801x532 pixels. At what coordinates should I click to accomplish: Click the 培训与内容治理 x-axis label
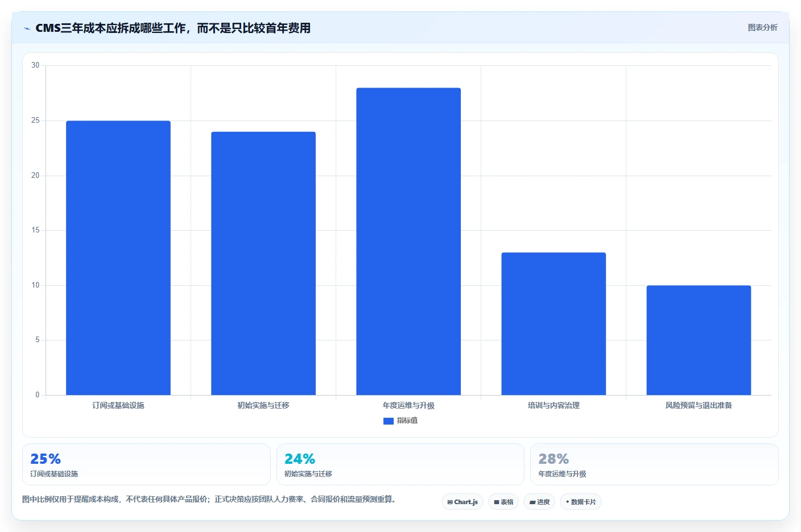pyautogui.click(x=554, y=405)
